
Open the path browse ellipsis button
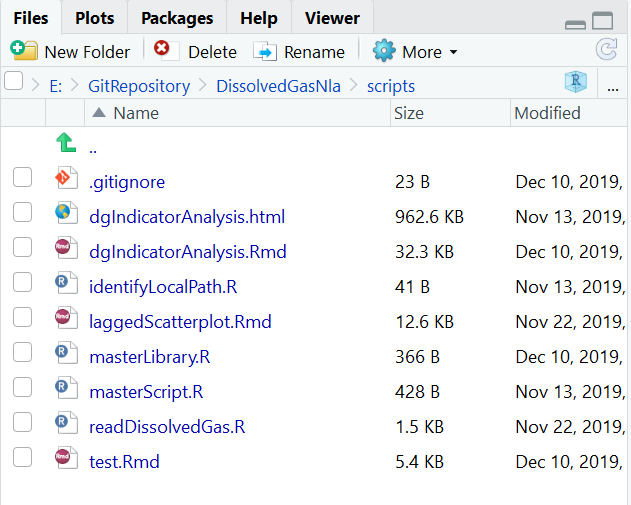tap(613, 88)
